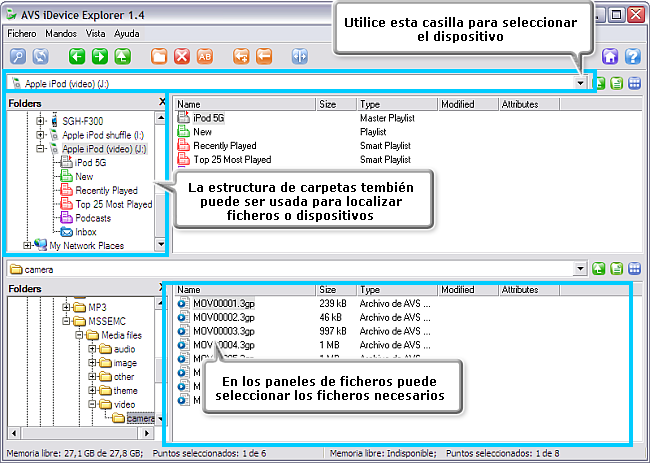Click right arrow on lower tree horizontal scrollbar
The height and width of the screenshot is (463, 650).
tap(147, 433)
